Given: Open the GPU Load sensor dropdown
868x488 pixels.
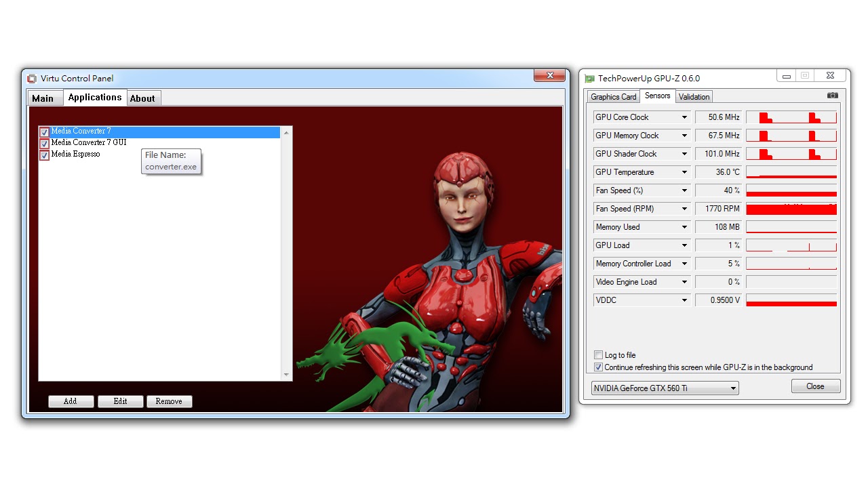Looking at the screenshot, I should click(x=684, y=245).
